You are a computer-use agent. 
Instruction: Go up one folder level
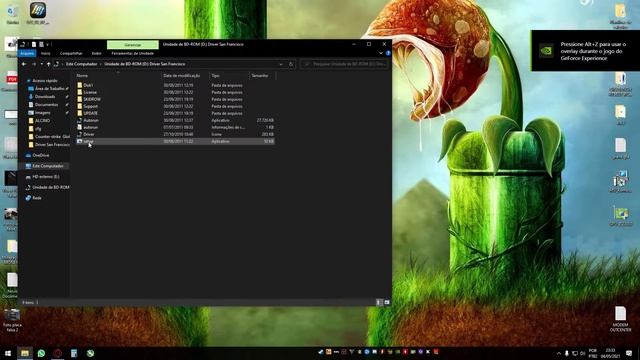49,64
